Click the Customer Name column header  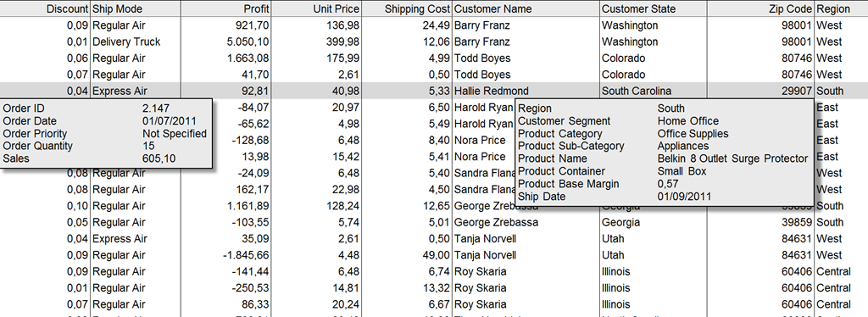point(526,8)
